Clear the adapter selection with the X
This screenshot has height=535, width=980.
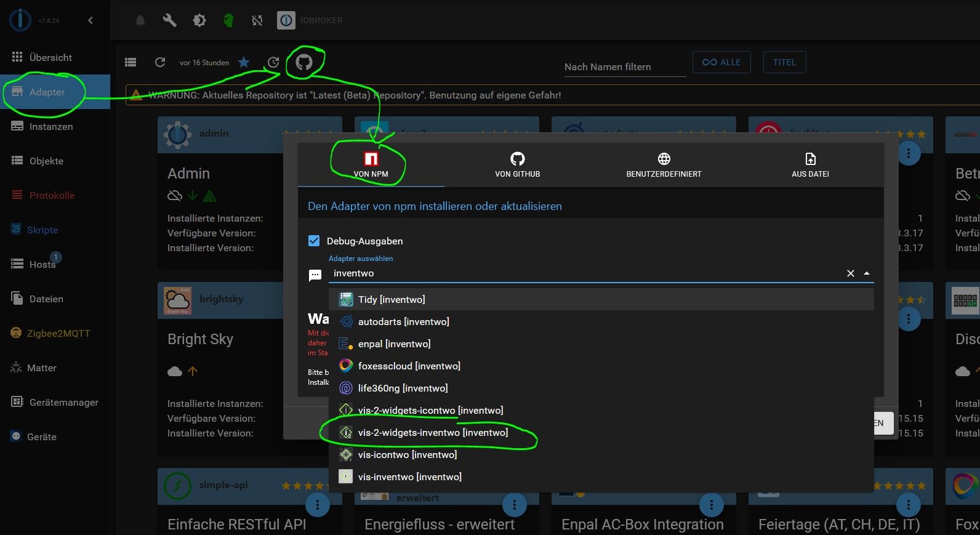851,273
